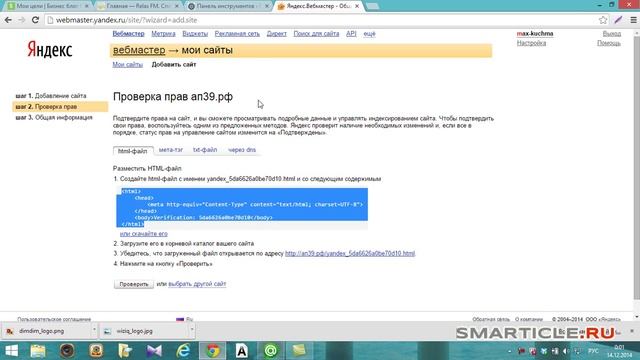Open the 'Пользовательское соглашение' footer link
The image size is (640, 360).
click(x=54, y=319)
